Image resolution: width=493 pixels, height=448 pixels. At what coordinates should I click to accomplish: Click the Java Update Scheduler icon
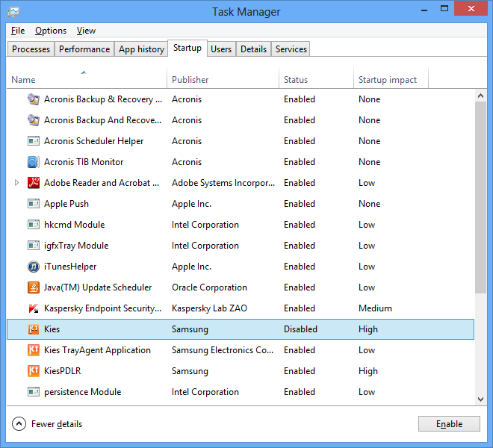(33, 287)
